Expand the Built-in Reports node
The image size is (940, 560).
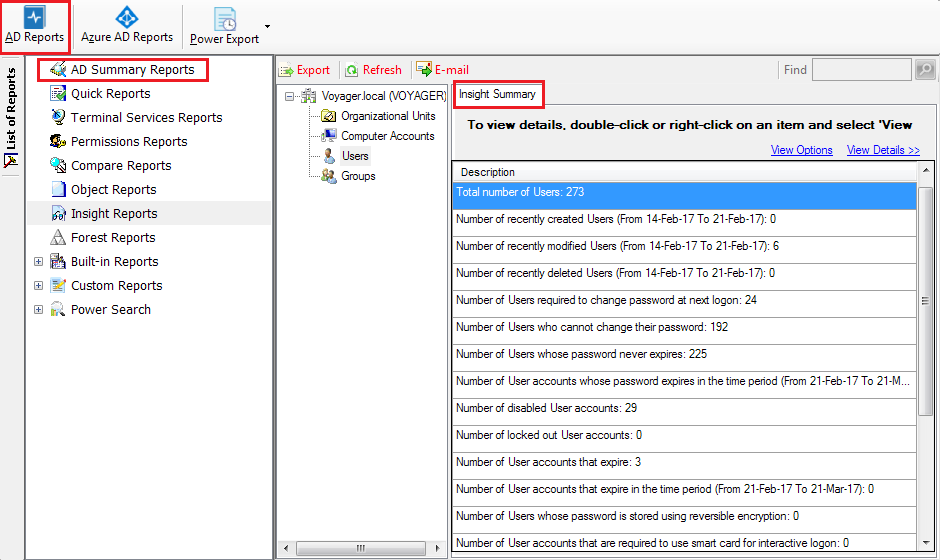tap(39, 262)
